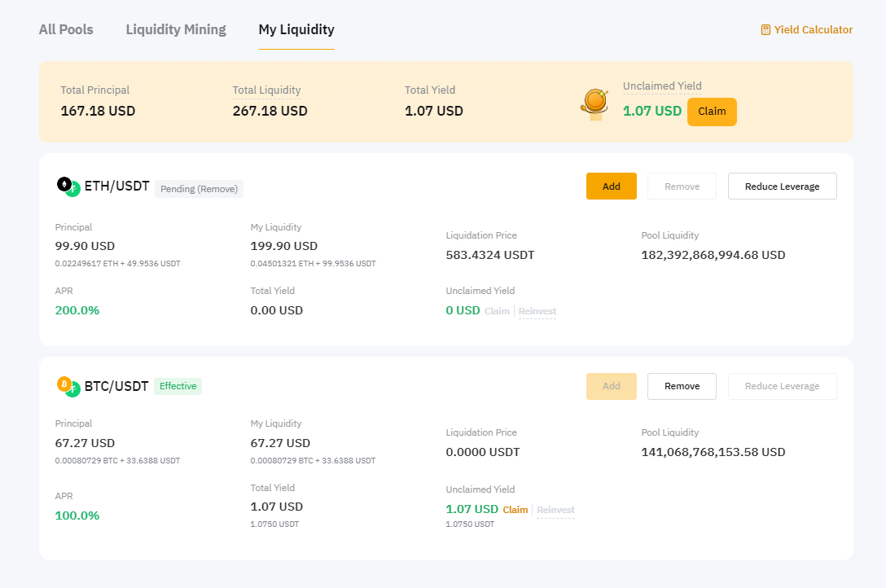The width and height of the screenshot is (886, 588).
Task: Click Reduce Leverage for BTC/USDT
Action: pyautogui.click(x=782, y=386)
